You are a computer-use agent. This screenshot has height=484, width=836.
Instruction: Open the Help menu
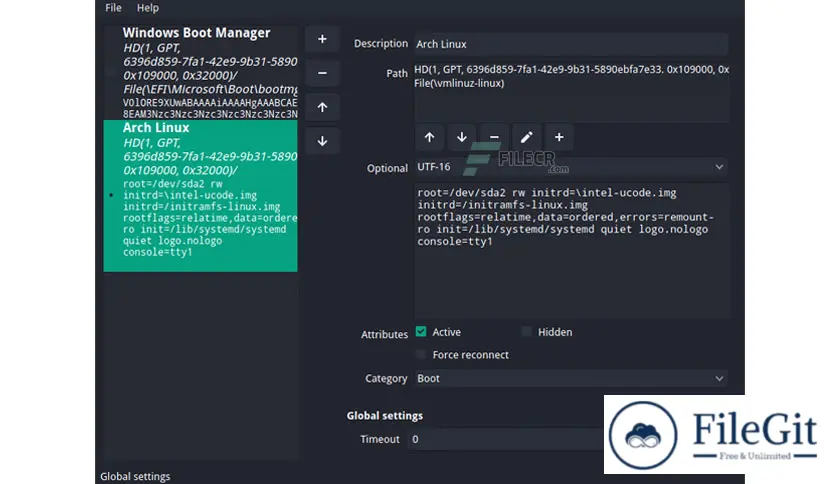[148, 7]
